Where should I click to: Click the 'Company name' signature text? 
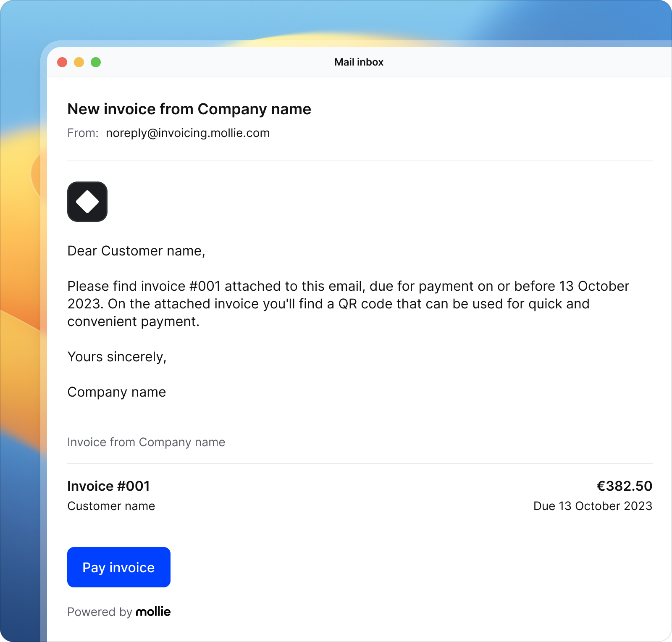[116, 392]
